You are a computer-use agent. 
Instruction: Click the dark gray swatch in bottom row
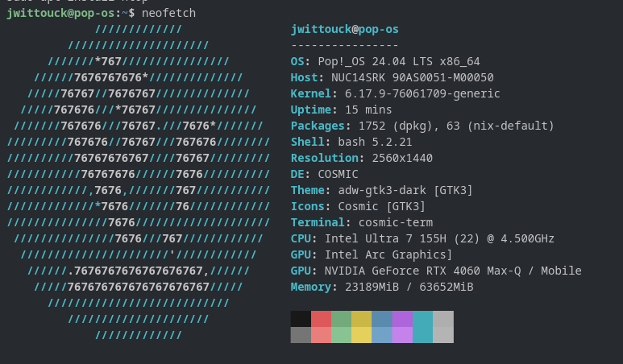301,335
